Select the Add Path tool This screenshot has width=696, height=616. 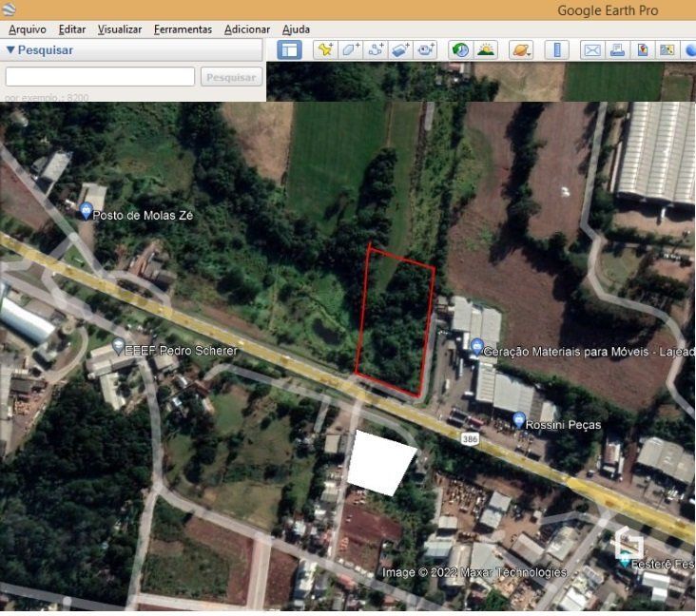coord(375,49)
